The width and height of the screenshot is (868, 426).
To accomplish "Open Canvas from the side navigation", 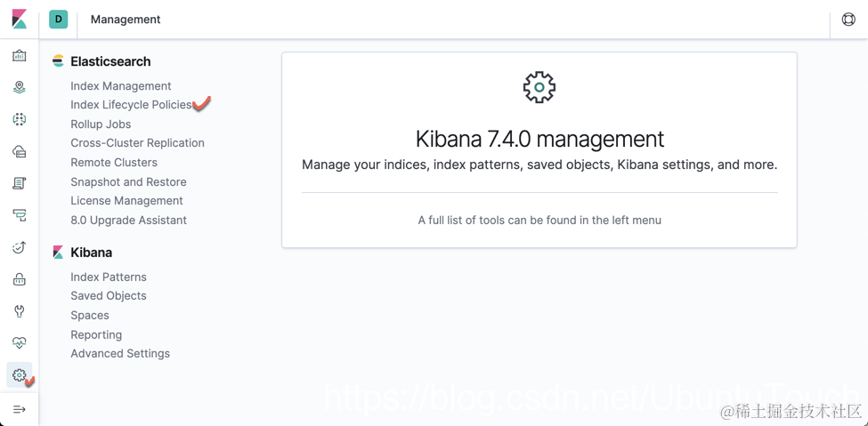I will click(20, 55).
